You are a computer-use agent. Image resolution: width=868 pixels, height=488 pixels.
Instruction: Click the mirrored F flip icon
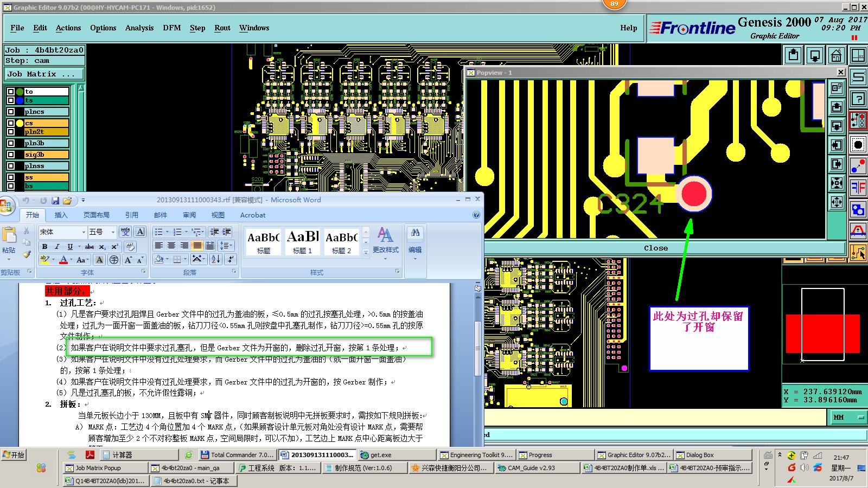point(858,188)
